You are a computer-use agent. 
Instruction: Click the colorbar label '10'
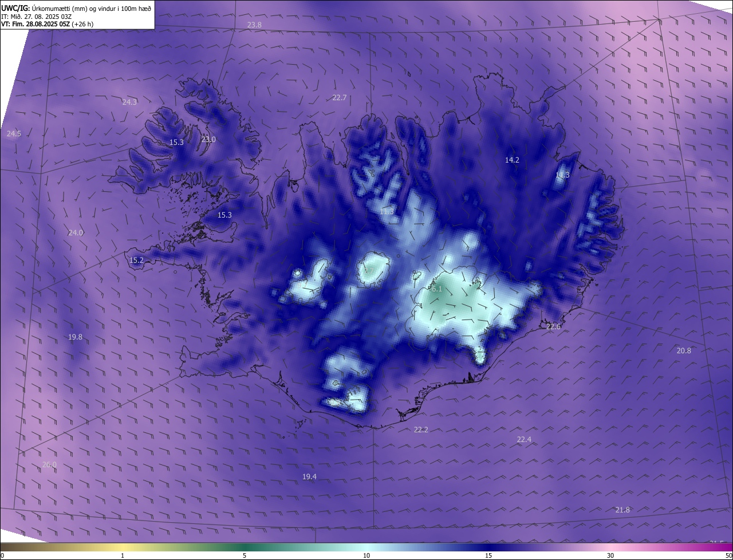366,555
